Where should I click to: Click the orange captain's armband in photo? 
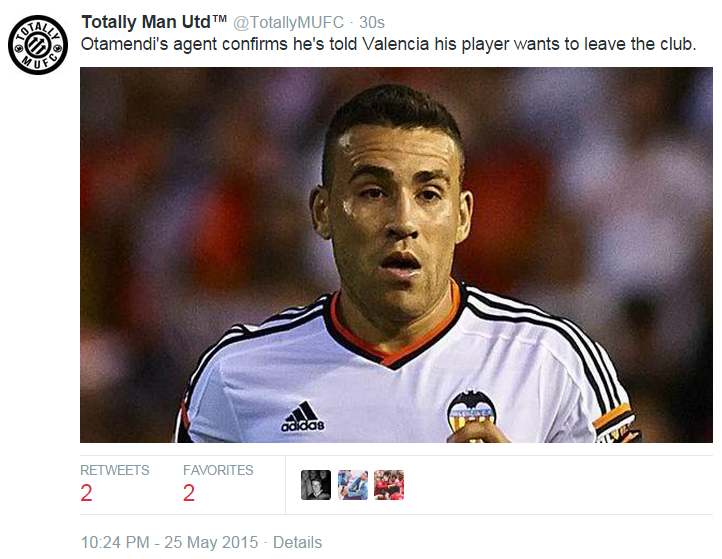[615, 423]
